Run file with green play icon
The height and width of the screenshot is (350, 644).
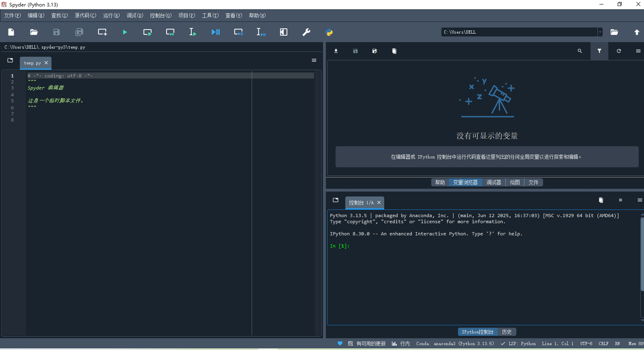coord(125,32)
